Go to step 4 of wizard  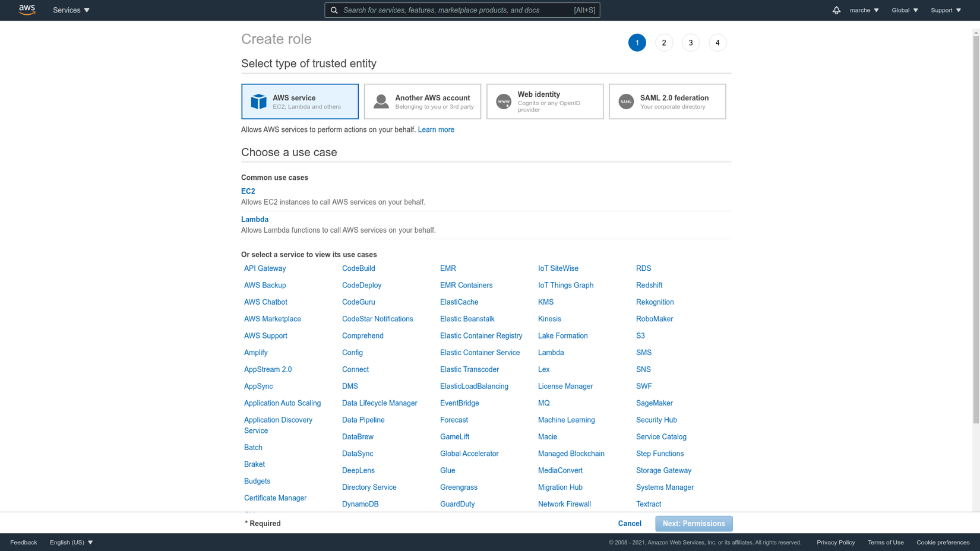717,43
